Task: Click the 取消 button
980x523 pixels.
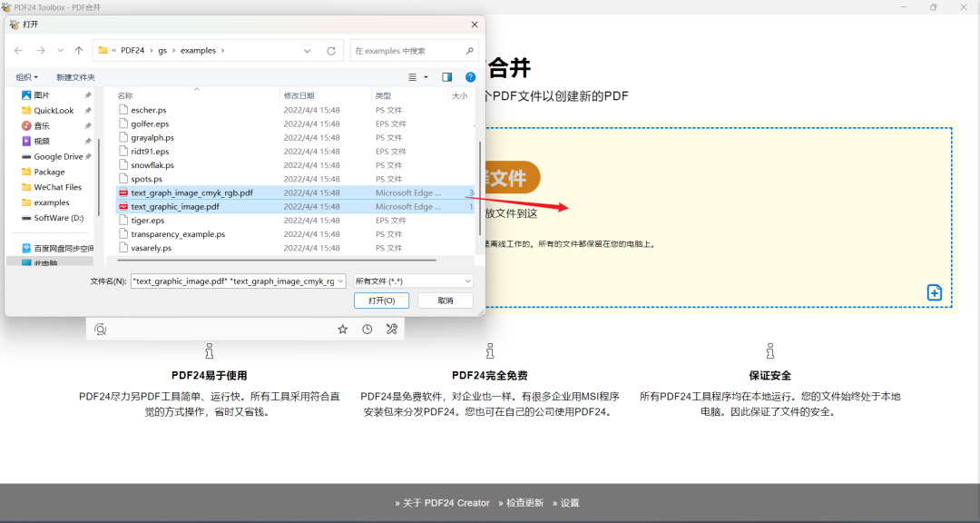Action: coord(446,301)
